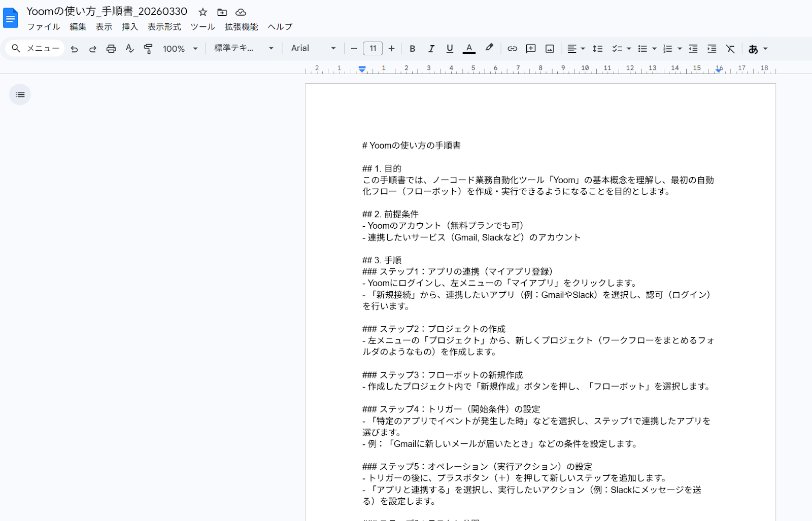The height and width of the screenshot is (521, 812).
Task: Open the 標準テキ... paragraph style dropdown
Action: [244, 48]
